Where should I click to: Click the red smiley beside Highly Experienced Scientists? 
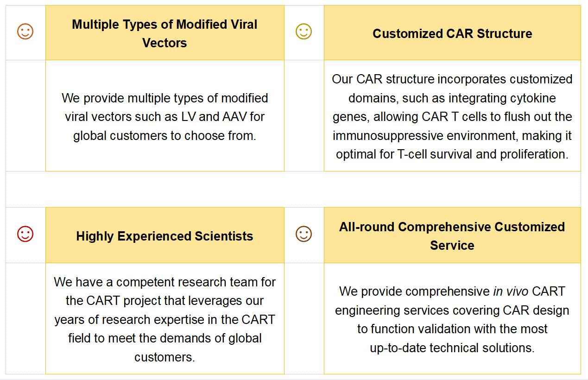tap(25, 234)
